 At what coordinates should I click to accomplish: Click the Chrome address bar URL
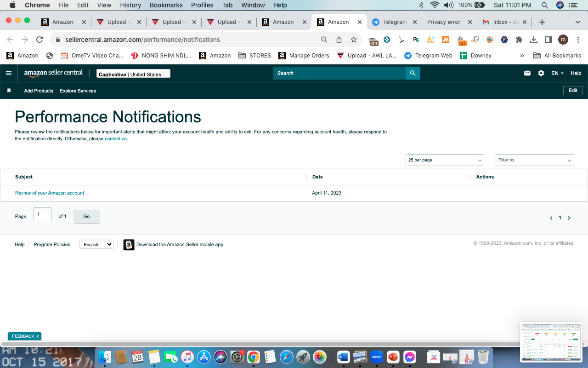tap(142, 40)
